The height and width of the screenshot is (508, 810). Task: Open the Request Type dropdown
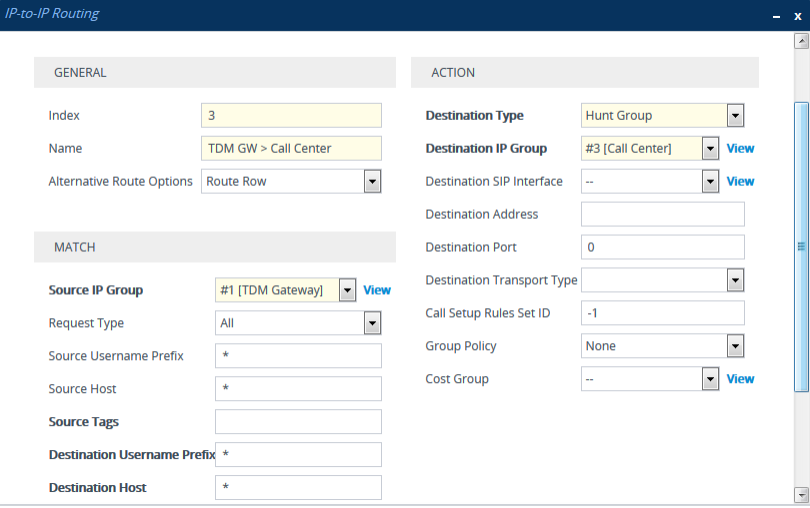pos(372,323)
